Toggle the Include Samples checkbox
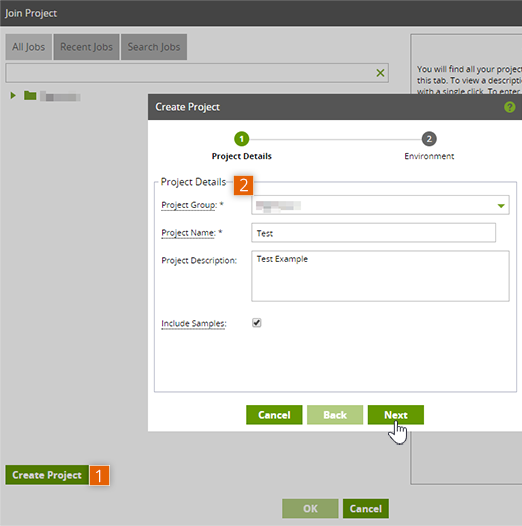This screenshot has width=522, height=526. [x=257, y=323]
